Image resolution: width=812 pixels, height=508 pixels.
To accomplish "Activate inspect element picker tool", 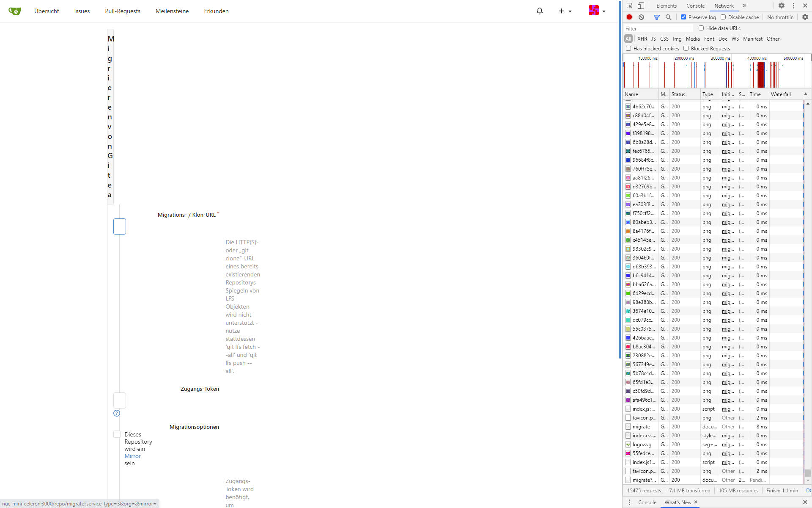I will pos(630,6).
